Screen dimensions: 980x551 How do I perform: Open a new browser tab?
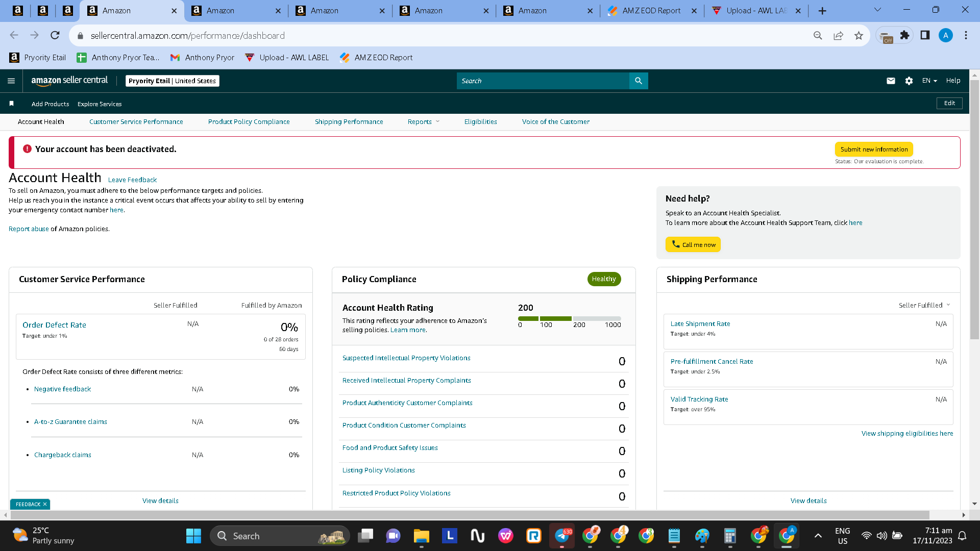822,11
